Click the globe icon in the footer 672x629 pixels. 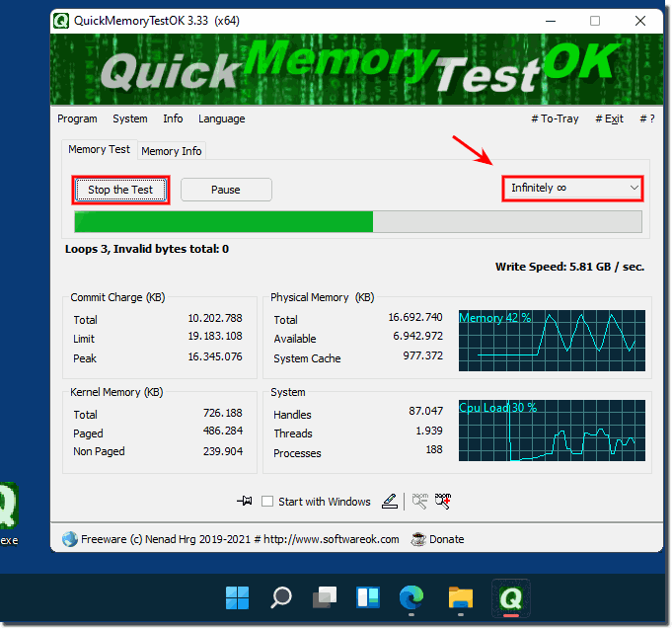pos(69,539)
